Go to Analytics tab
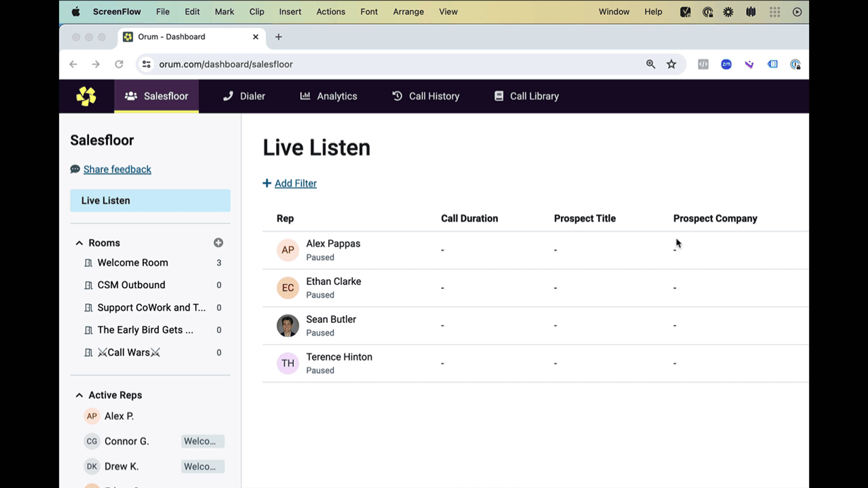Screen dimensions: 868x488 [328, 96]
